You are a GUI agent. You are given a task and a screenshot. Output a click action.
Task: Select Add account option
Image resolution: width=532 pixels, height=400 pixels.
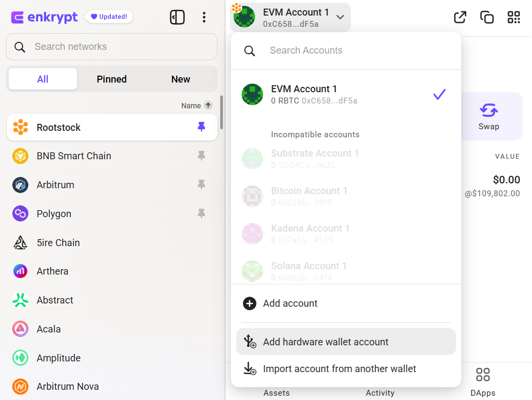click(x=346, y=303)
